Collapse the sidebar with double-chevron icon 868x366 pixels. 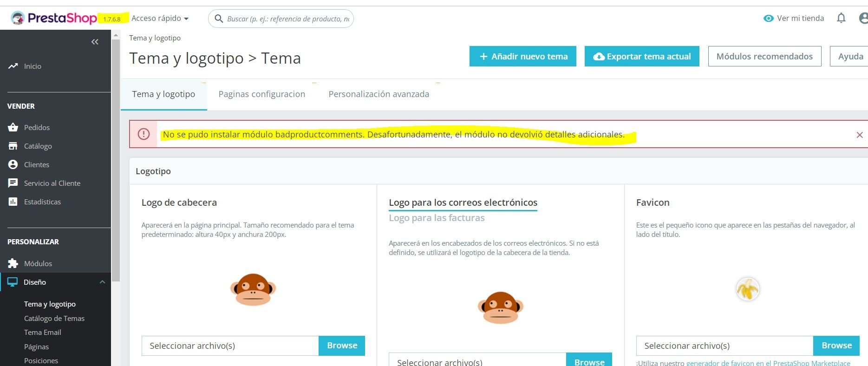pyautogui.click(x=95, y=42)
